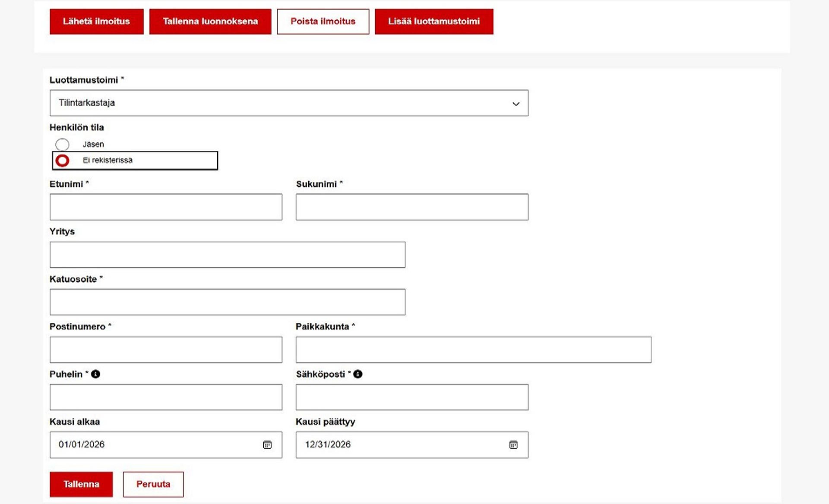Show the info tooltip next to Sähköposti

(358, 374)
